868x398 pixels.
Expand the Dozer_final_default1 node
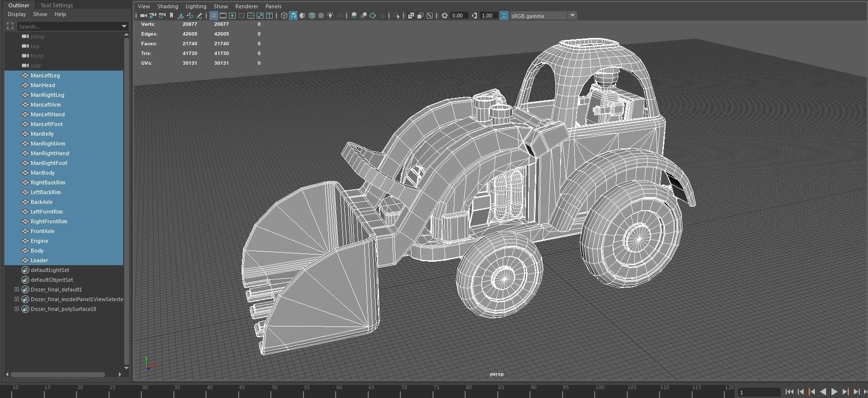point(17,289)
